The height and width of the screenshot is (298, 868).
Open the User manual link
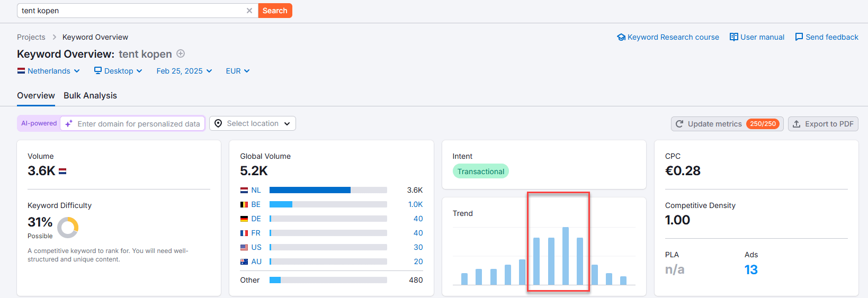click(757, 37)
